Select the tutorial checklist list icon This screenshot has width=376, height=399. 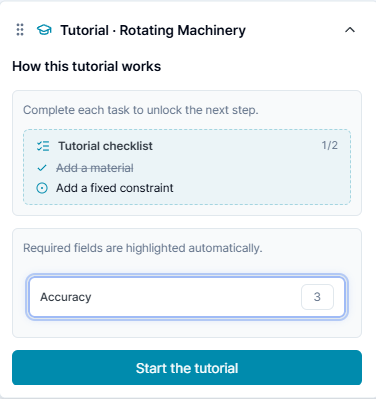43,146
